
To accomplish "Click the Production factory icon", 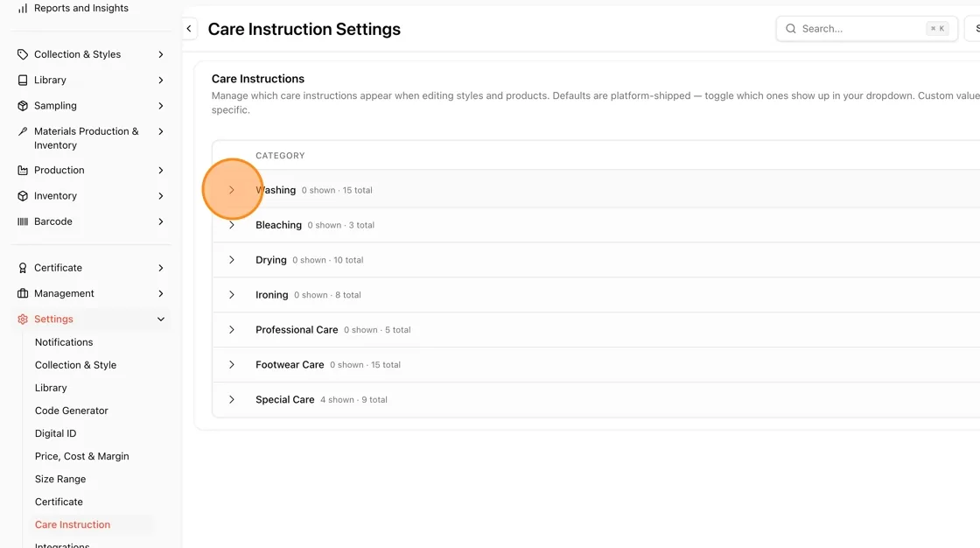I will click(23, 170).
